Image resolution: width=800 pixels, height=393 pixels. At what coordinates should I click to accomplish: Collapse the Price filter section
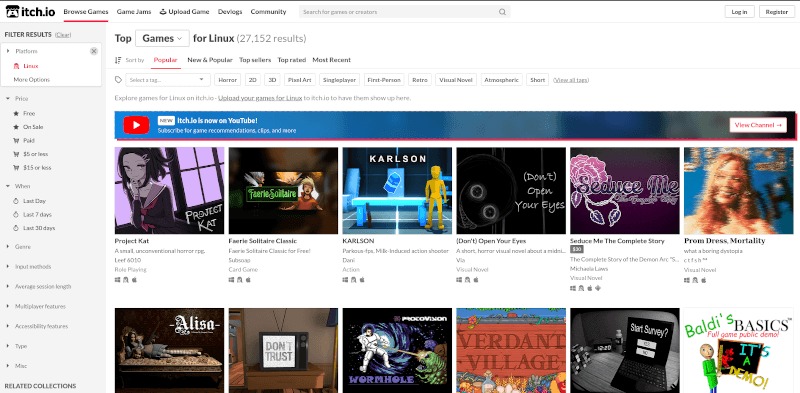(8, 99)
